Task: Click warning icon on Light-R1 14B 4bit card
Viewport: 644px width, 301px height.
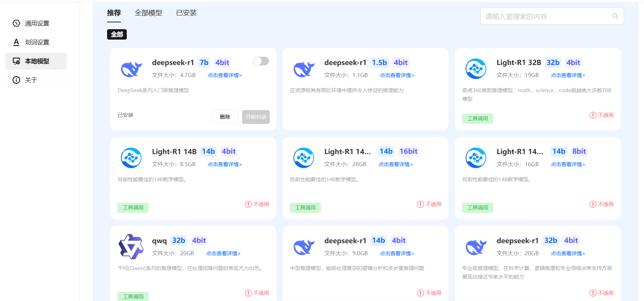Action: 248,204
